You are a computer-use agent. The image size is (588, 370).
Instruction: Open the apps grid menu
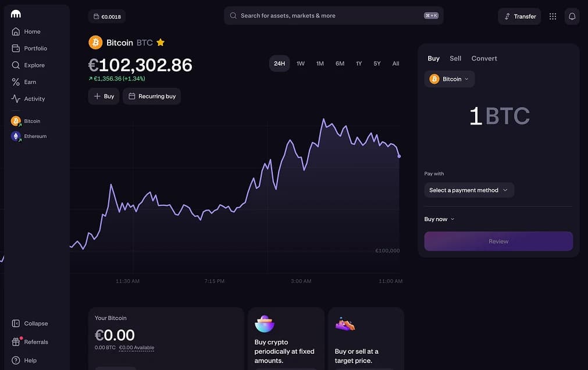point(553,16)
